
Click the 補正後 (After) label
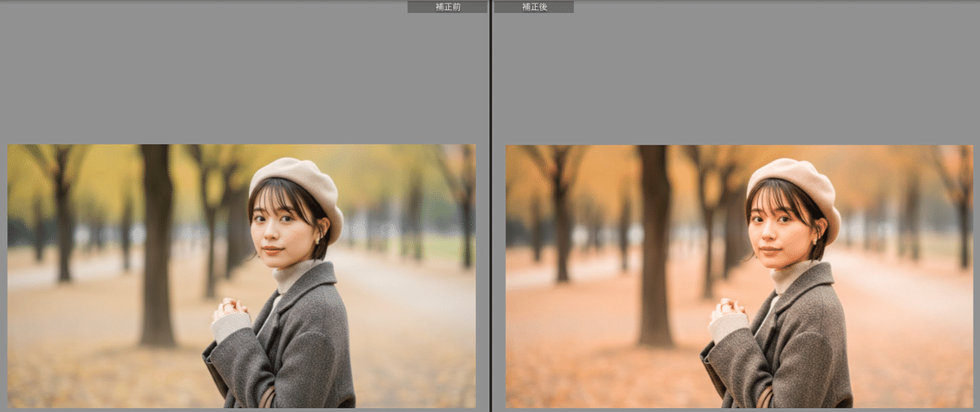533,7
